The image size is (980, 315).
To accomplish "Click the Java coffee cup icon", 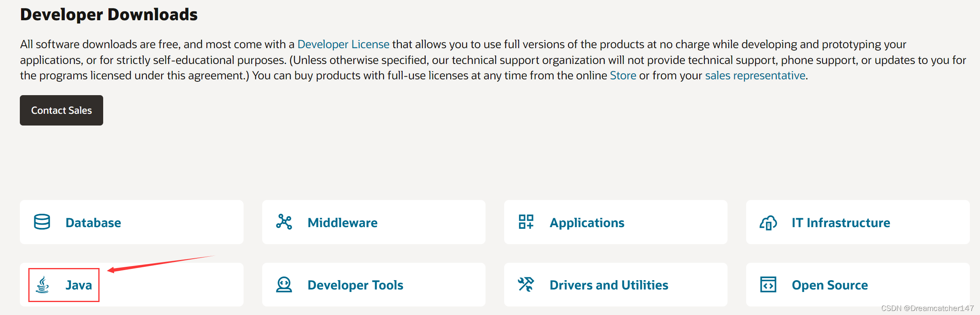I will (42, 285).
